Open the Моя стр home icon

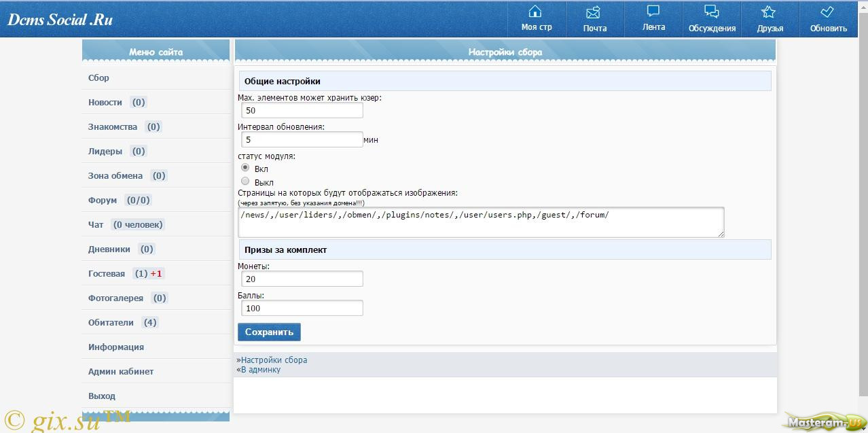tap(536, 12)
